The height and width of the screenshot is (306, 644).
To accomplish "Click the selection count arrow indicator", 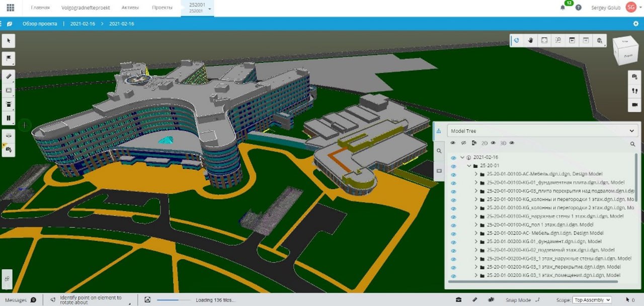I will point(630,300).
